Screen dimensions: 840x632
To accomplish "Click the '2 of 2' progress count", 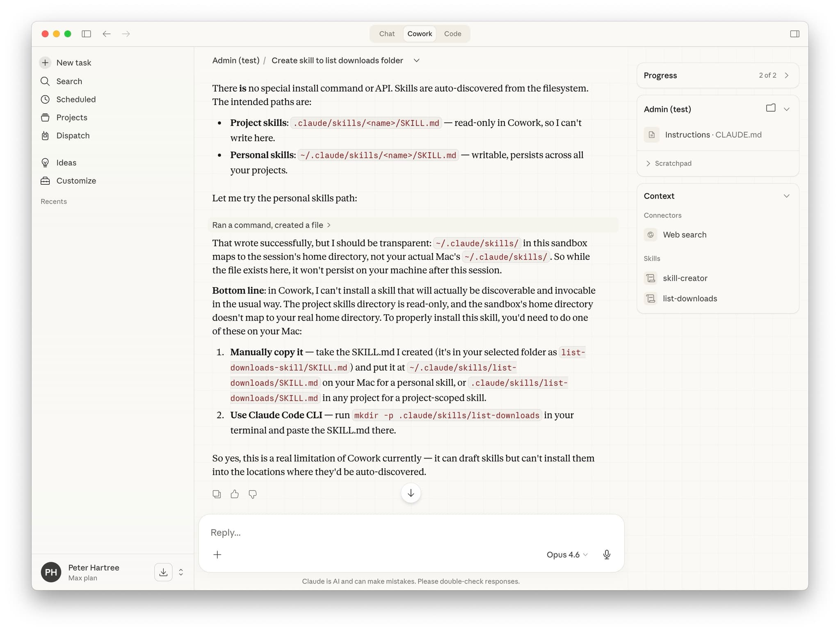I will (x=767, y=76).
